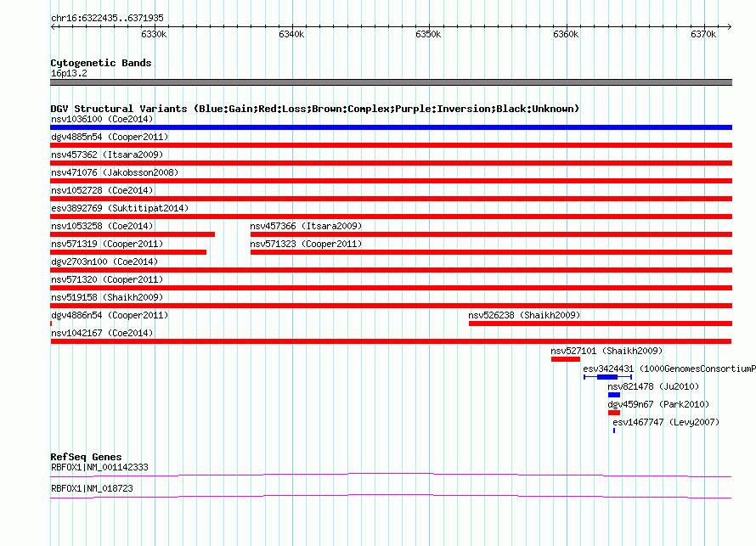The height and width of the screenshot is (546, 756).
Task: Open the dgv4885n54 (Cooper2011) variant label
Action: pos(110,137)
